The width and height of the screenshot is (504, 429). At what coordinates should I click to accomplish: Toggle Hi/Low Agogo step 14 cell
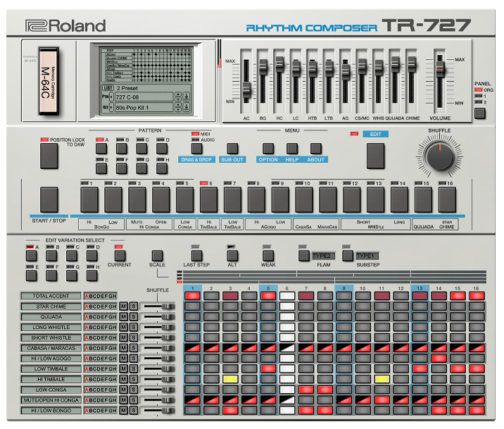(439, 359)
